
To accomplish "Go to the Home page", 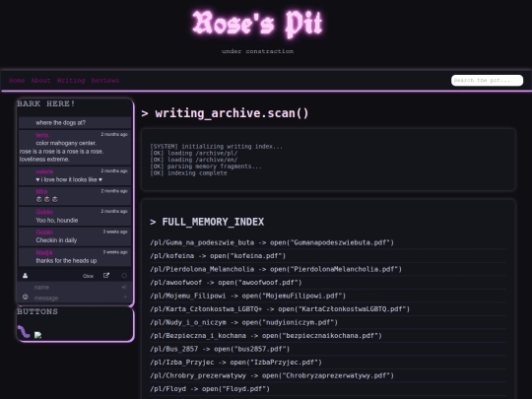I will click(17, 81).
